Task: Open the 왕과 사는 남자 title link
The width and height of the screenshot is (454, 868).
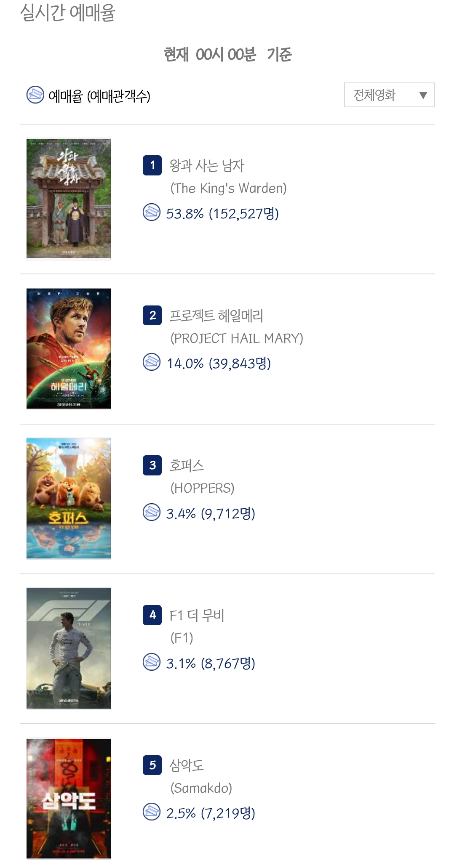Action: coord(207,166)
